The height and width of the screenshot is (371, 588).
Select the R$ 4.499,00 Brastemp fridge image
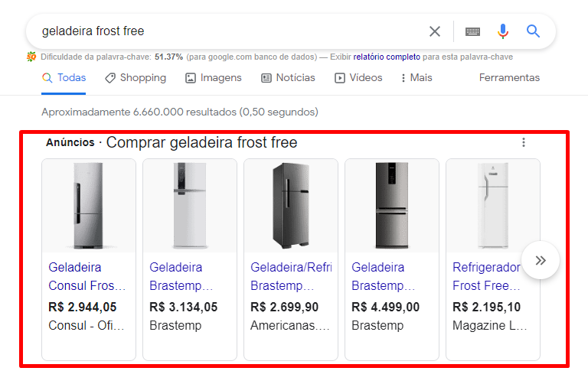[392, 206]
